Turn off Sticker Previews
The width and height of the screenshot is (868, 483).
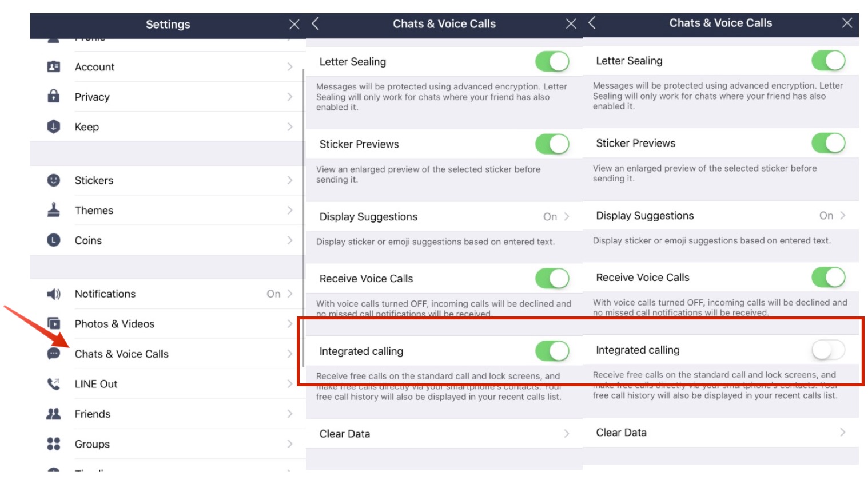(x=551, y=144)
